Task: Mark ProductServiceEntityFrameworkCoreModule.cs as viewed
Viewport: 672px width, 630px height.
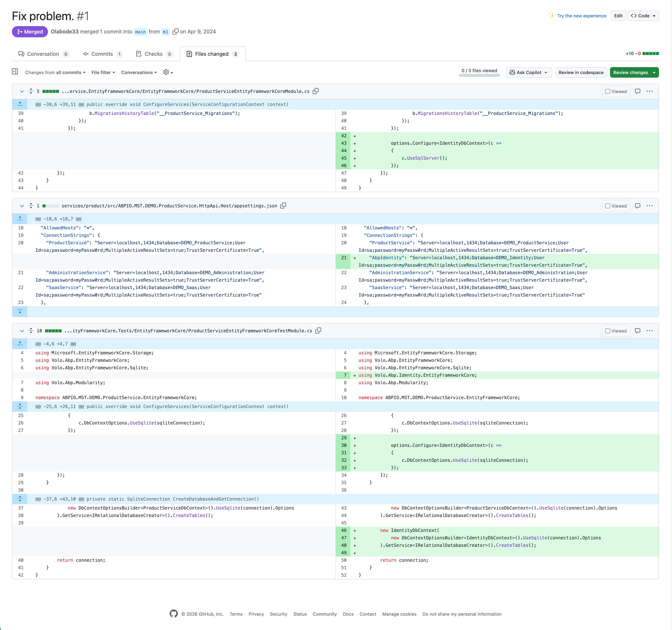Action: coord(615,91)
